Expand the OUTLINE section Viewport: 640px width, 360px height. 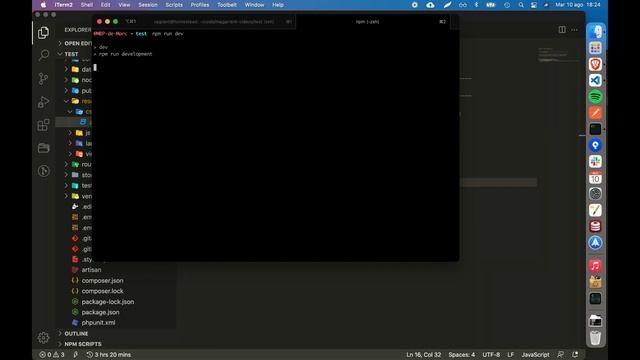(73, 333)
